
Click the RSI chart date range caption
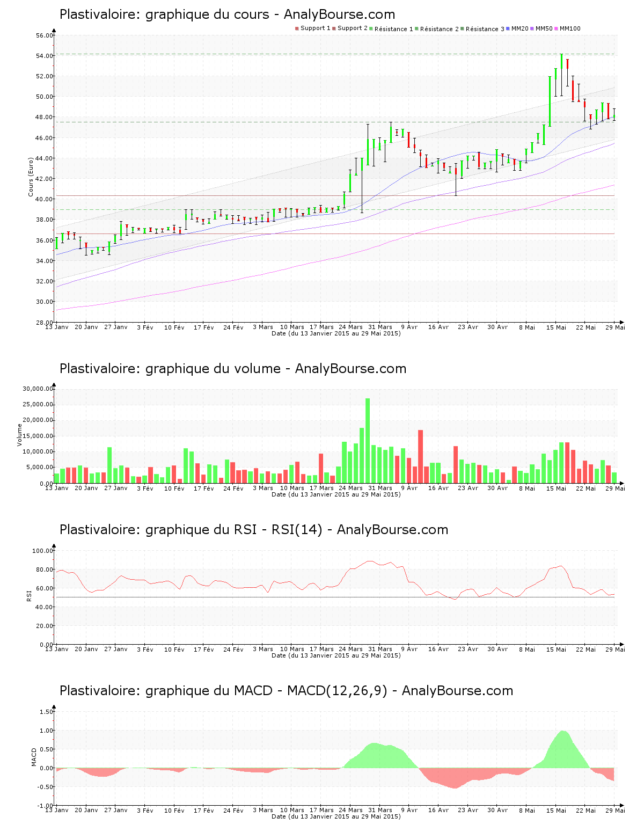[x=336, y=655]
